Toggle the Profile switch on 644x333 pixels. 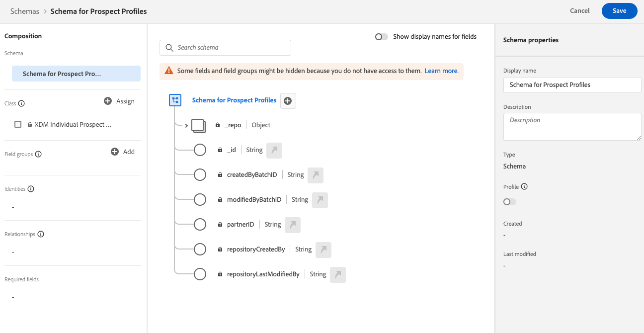point(509,202)
